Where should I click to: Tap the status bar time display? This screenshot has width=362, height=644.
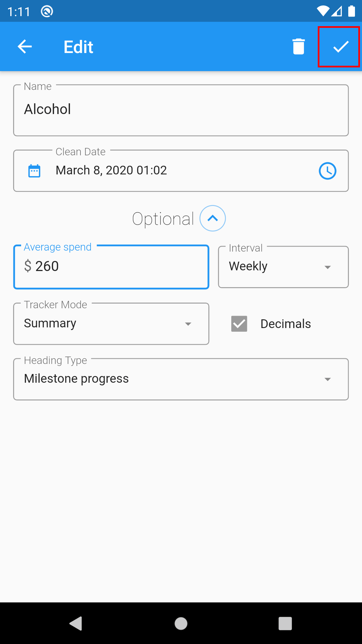pos(19,12)
